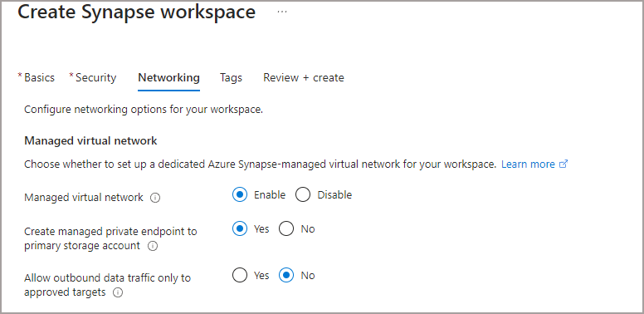644x314 pixels.
Task: Go to the Security tab
Action: (93, 78)
